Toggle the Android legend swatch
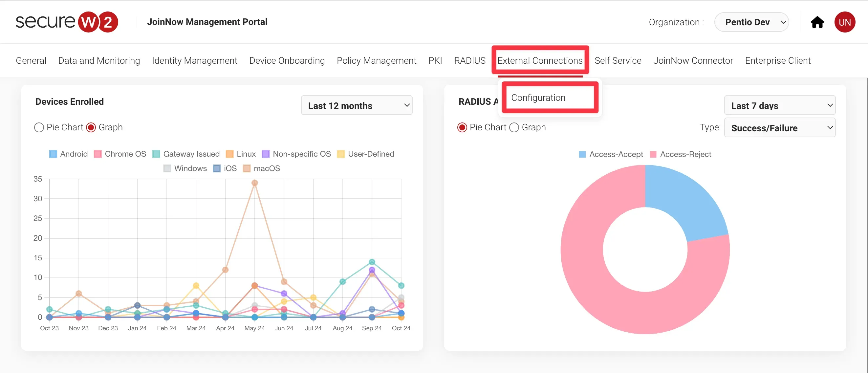 53,154
